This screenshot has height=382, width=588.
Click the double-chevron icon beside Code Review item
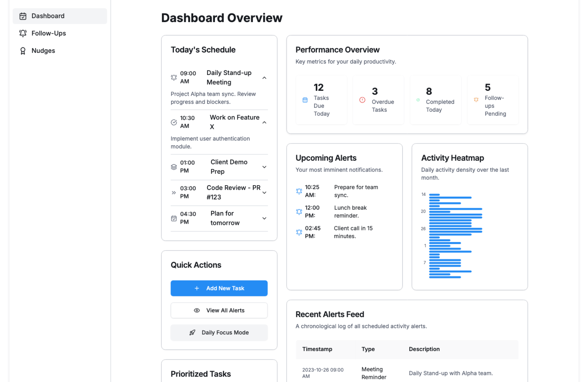click(x=174, y=193)
